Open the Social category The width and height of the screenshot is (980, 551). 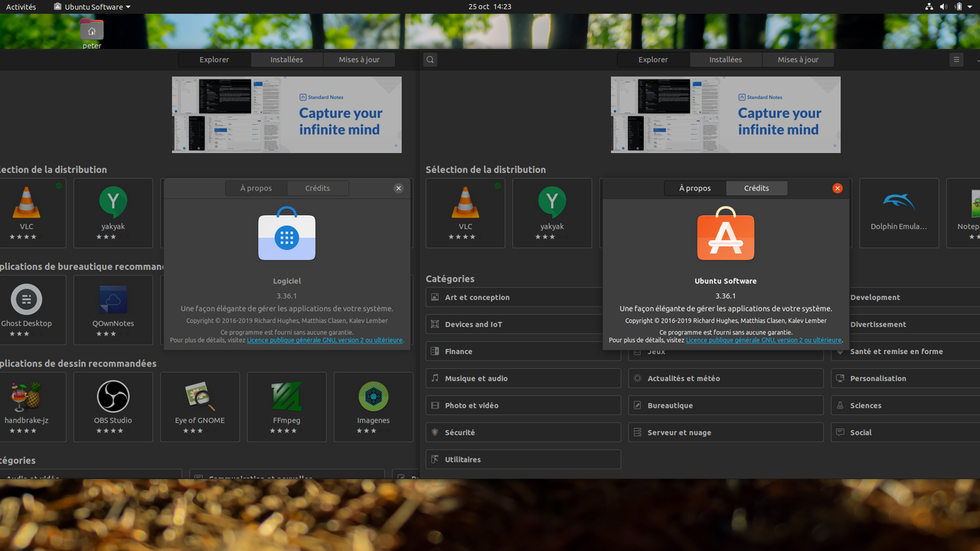(906, 432)
